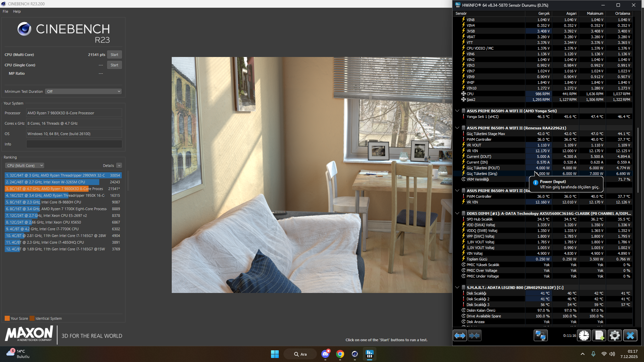Image resolution: width=644 pixels, height=362 pixels.
Task: Click the Cinebench icon in taskbar
Action: click(355, 354)
